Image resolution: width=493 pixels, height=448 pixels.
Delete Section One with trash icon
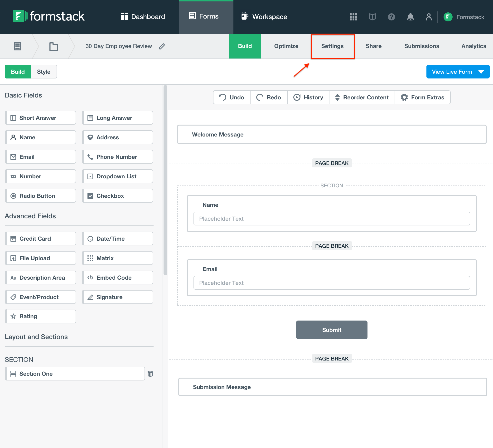[x=150, y=374]
